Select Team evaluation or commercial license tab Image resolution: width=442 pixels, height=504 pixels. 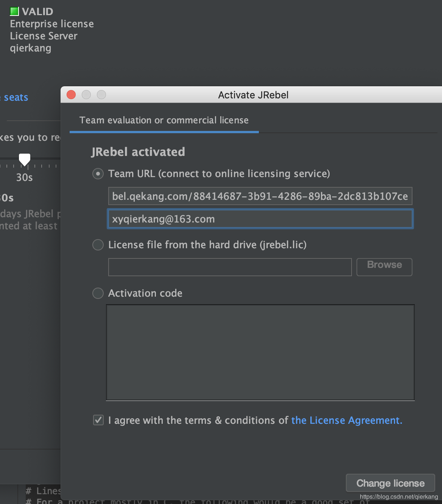[164, 120]
